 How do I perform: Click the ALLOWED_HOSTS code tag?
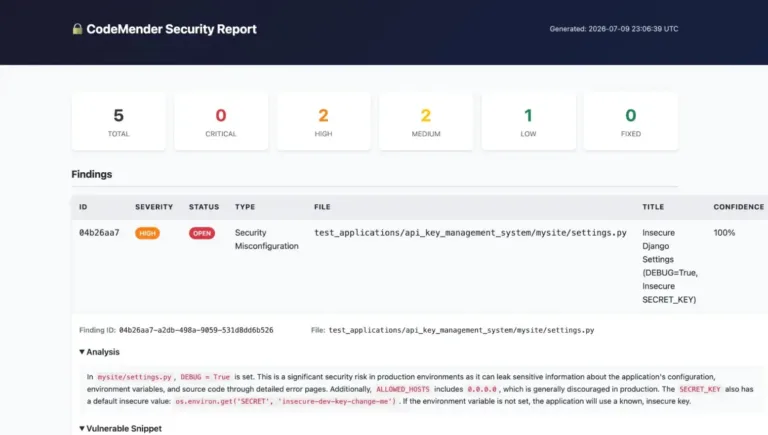coord(403,389)
